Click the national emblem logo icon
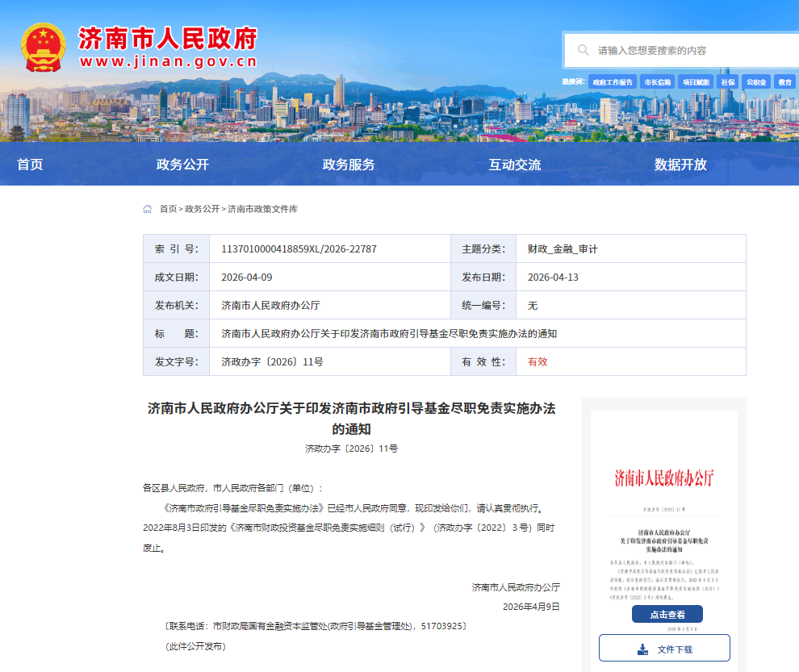 click(x=44, y=48)
